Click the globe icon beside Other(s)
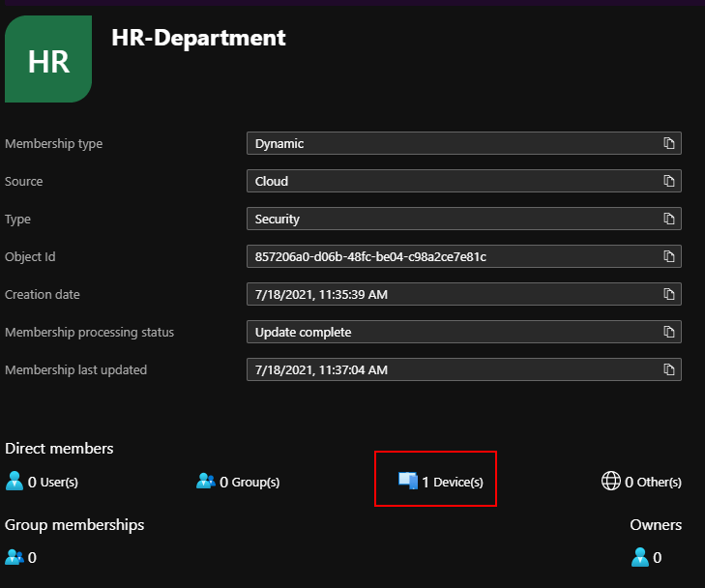This screenshot has width=705, height=588. pos(610,481)
